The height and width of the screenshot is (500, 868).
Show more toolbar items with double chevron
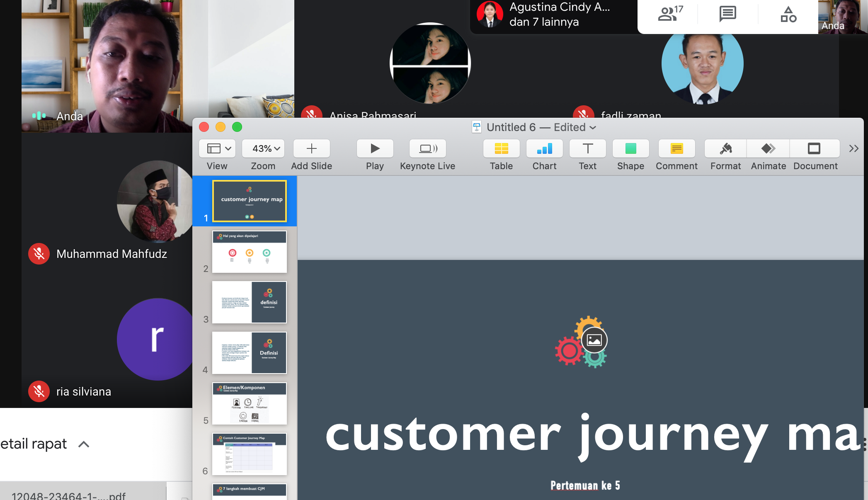pos(853,148)
